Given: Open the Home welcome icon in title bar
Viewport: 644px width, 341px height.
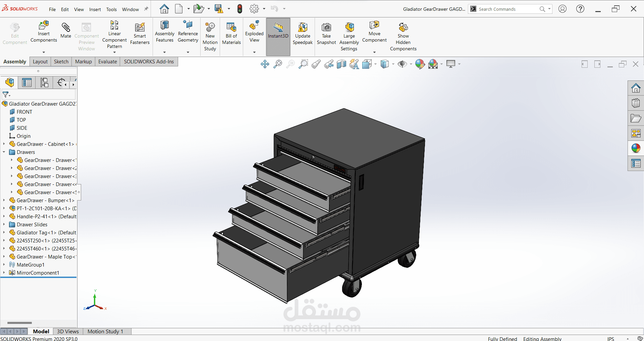Looking at the screenshot, I should (x=164, y=9).
